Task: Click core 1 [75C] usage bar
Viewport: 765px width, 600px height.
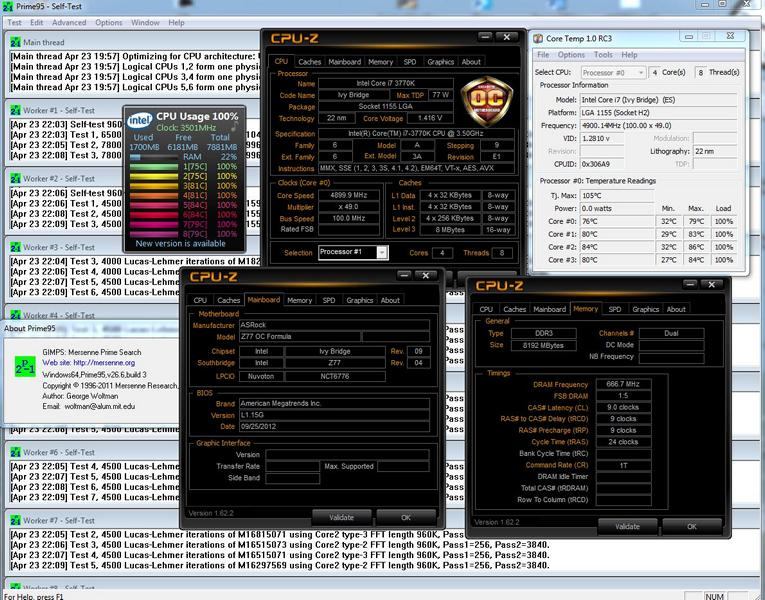Action: click(x=154, y=167)
